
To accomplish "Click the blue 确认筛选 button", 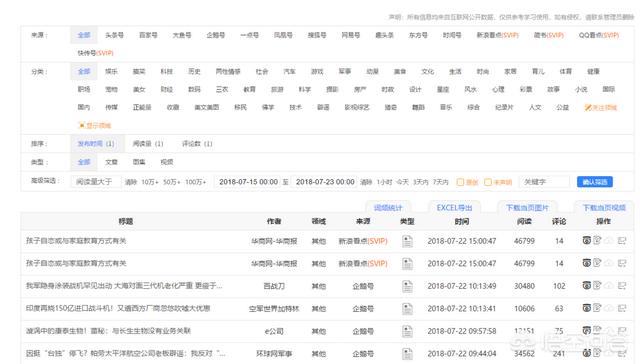I will tap(595, 182).
